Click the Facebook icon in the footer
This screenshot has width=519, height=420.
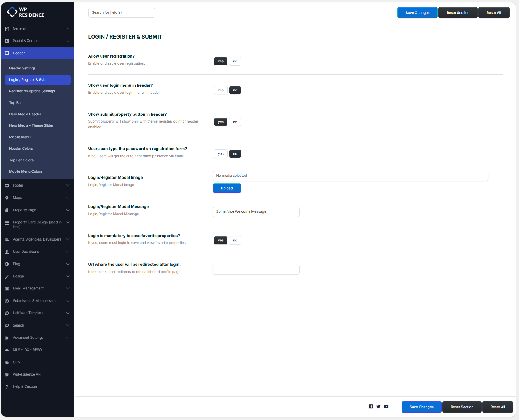370,406
